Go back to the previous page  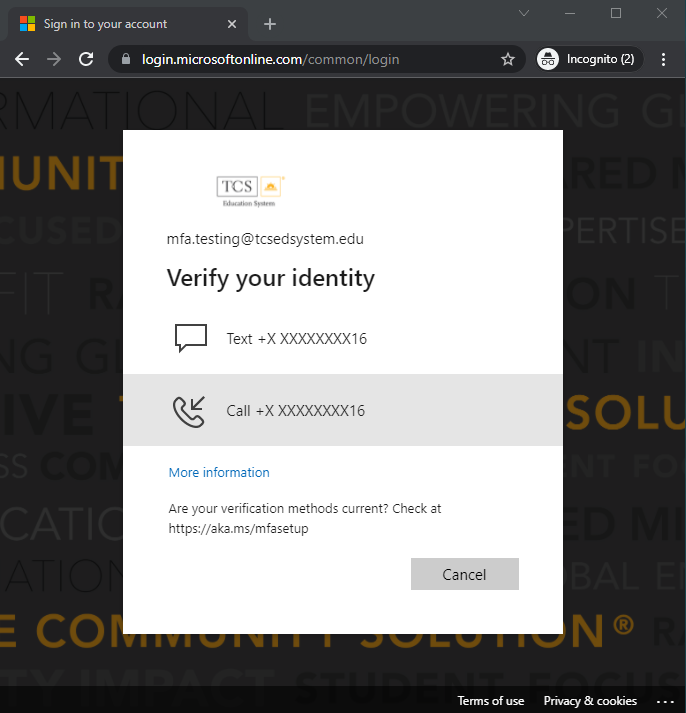point(22,59)
